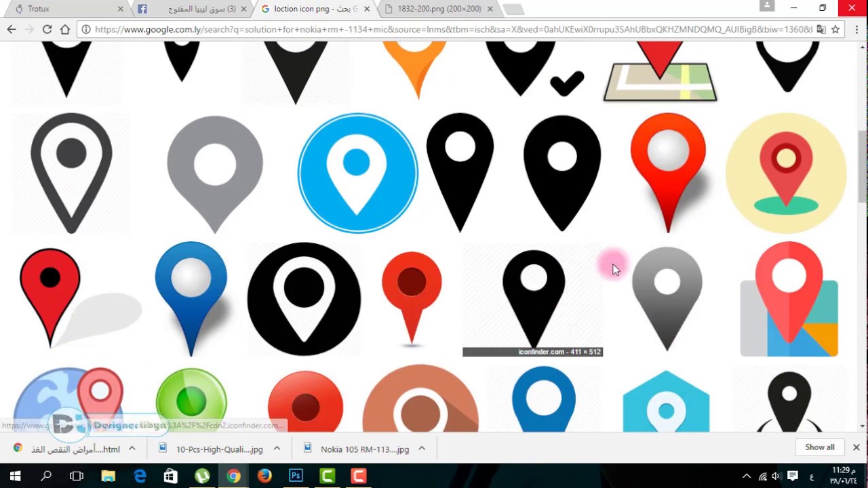
Task: Close the 1832-200.png tab
Action: tap(490, 9)
